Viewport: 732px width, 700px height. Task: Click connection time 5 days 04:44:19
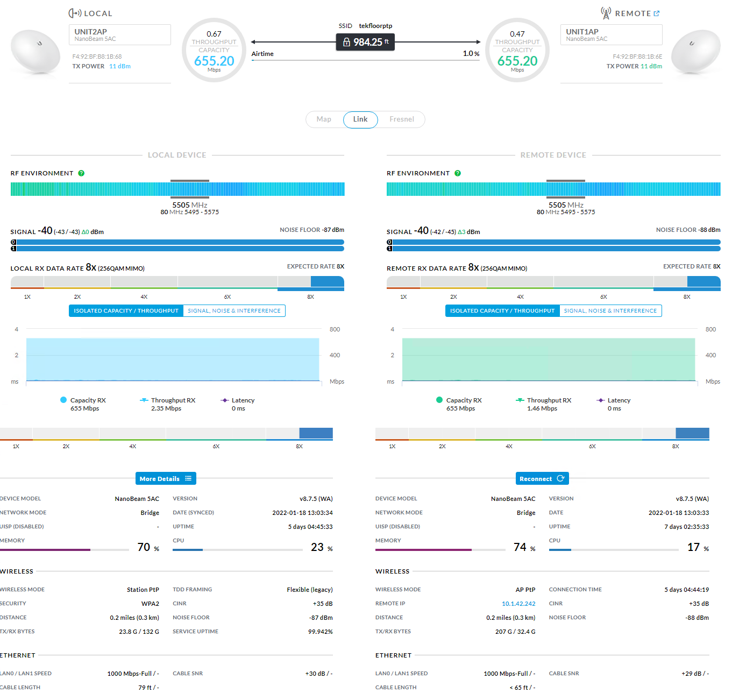pos(687,590)
